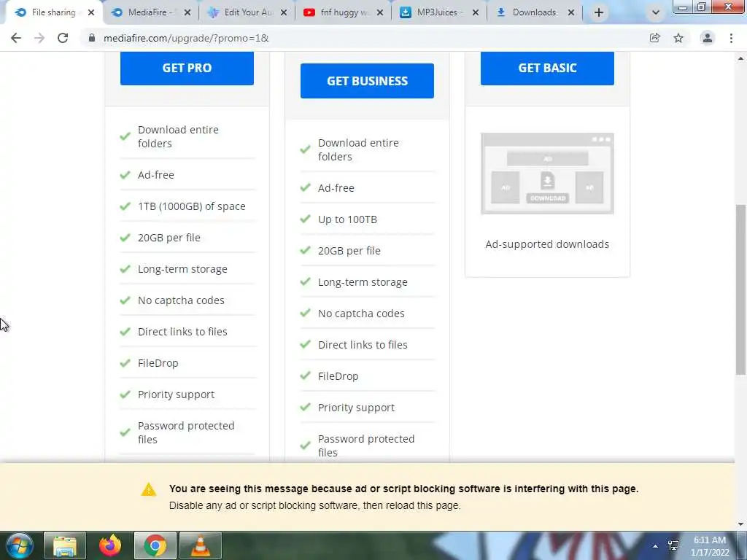The image size is (747, 560).
Task: Switch to the fnf huggy YouTube tab
Action: point(343,12)
